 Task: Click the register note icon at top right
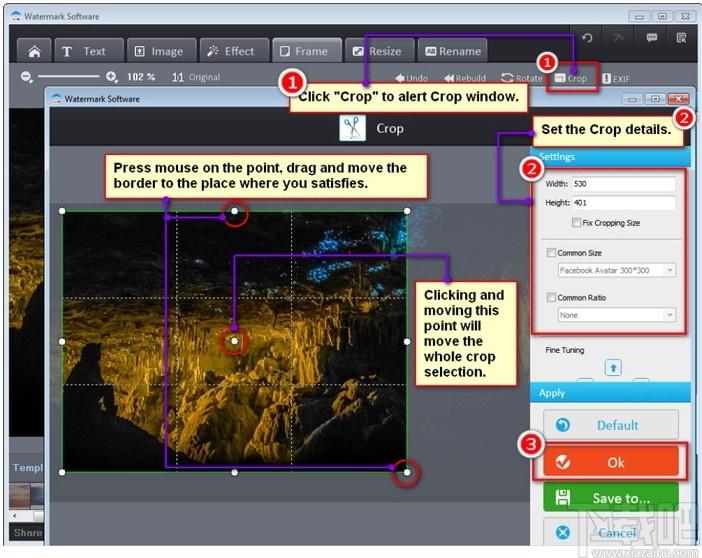(x=681, y=38)
